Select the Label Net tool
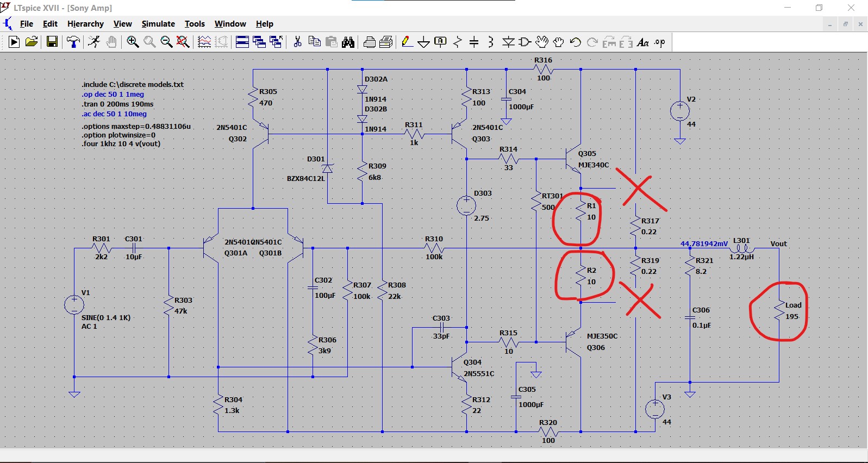Screen dimensions: 868x463 pyautogui.click(x=441, y=42)
